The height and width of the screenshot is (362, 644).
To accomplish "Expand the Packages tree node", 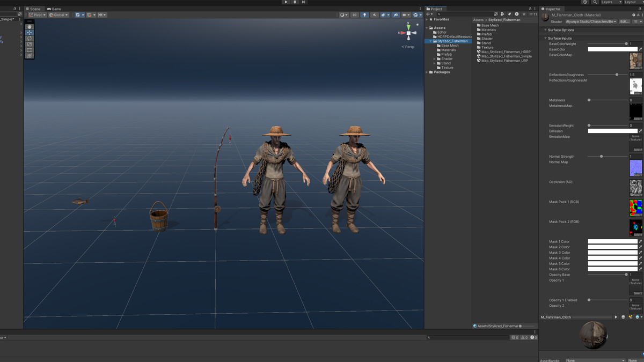I will pos(427,72).
